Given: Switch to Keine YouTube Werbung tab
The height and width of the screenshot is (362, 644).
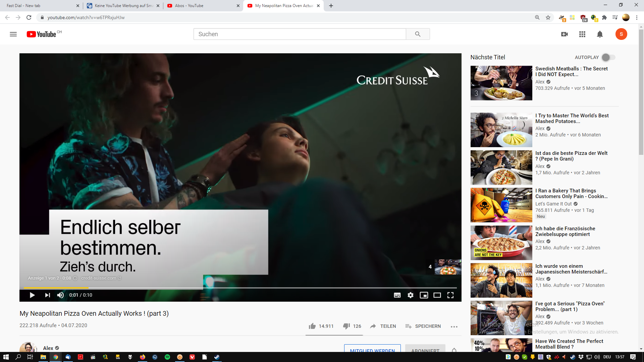Looking at the screenshot, I should tap(123, 6).
